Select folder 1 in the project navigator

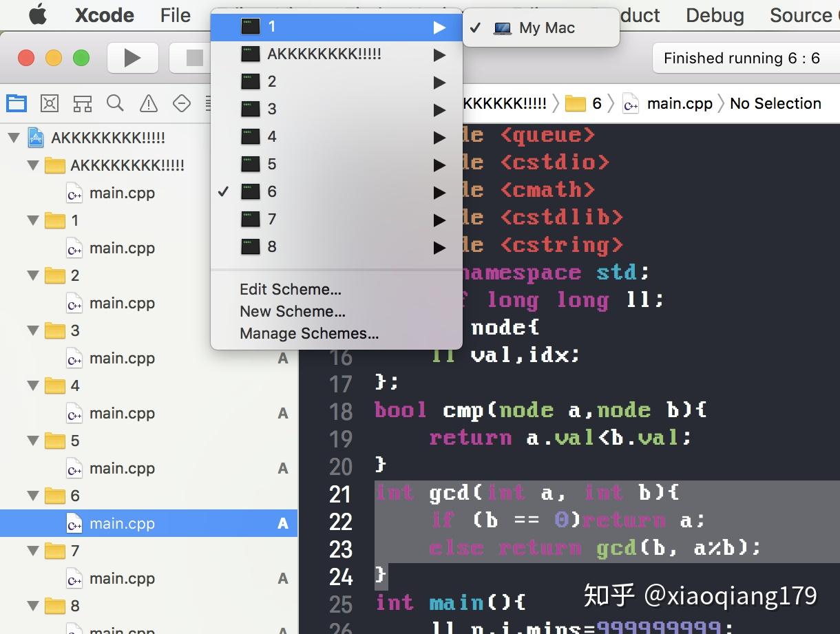149,220
